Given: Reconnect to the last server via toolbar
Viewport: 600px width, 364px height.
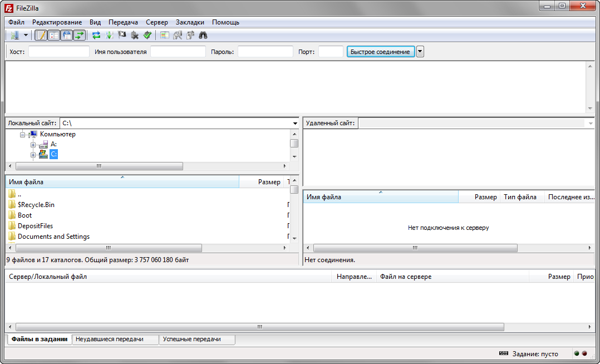Looking at the screenshot, I should click(147, 35).
